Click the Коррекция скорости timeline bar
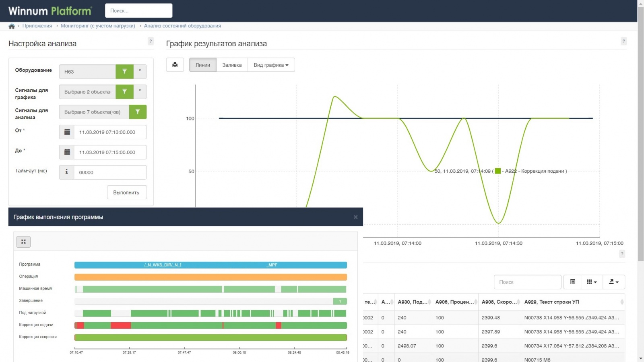 (211, 337)
